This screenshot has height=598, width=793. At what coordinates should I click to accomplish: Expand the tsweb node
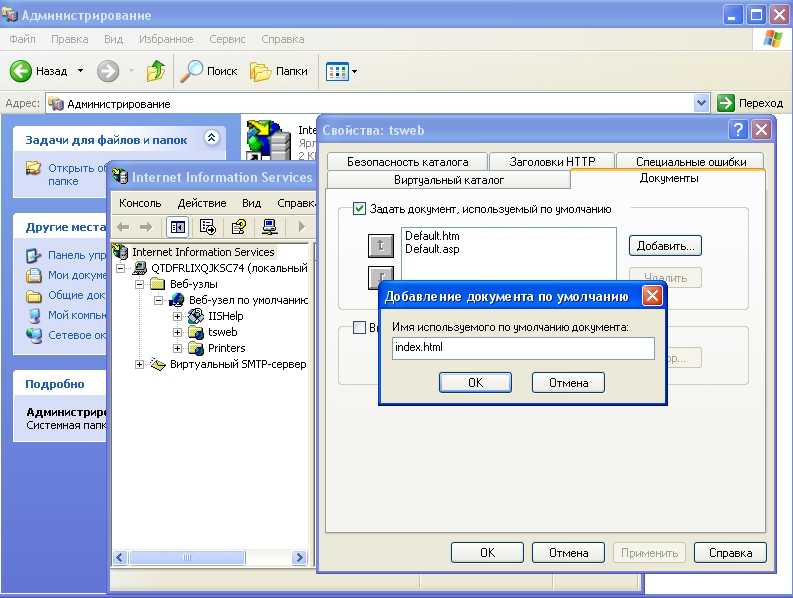[x=177, y=332]
